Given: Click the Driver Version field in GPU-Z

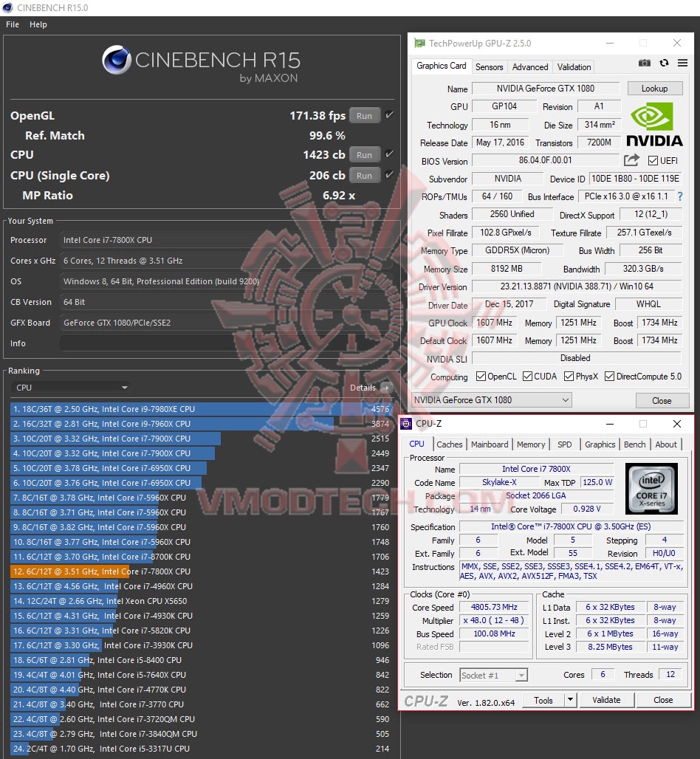Looking at the screenshot, I should coord(577,286).
